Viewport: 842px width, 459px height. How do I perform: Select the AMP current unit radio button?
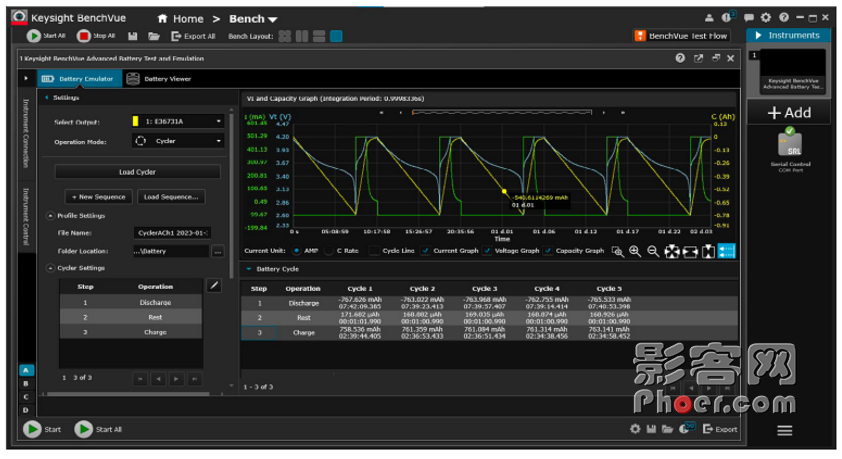click(x=296, y=251)
